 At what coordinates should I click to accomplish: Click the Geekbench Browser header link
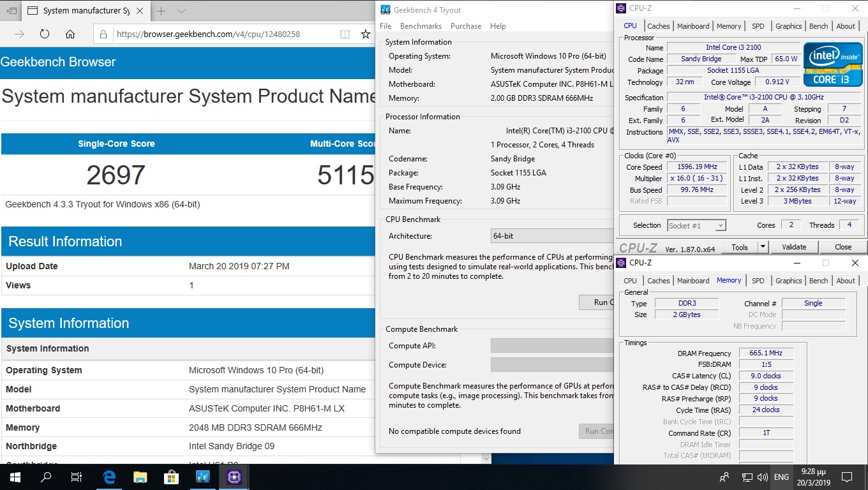58,62
